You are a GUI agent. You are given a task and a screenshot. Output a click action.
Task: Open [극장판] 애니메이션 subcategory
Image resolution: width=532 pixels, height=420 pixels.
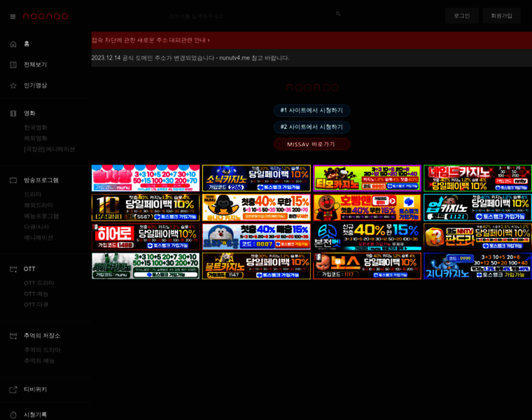point(50,149)
